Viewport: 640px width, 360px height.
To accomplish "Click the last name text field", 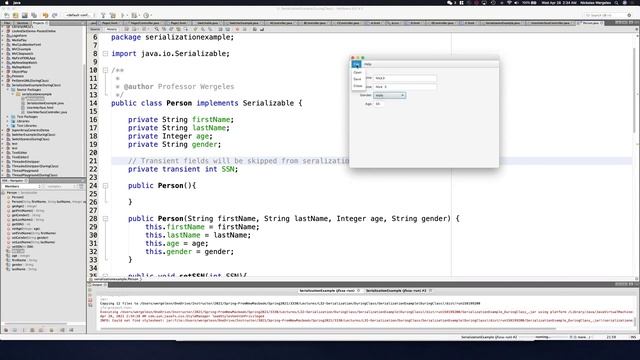I will tap(405, 87).
